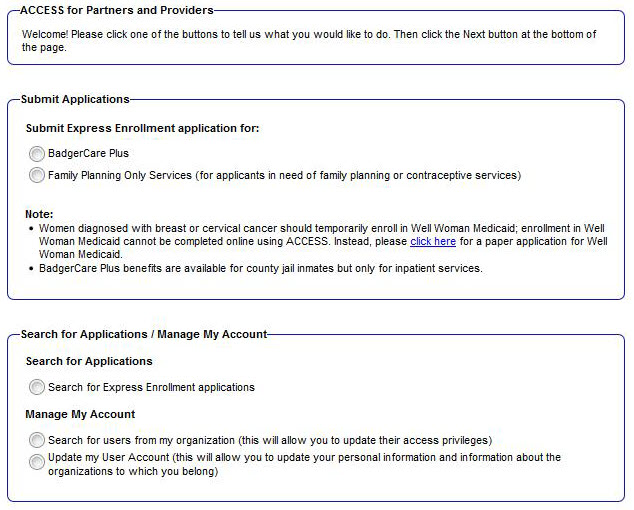The width and height of the screenshot is (634, 510).
Task: Select the BadgerCare Plus radio button
Action: point(37,154)
